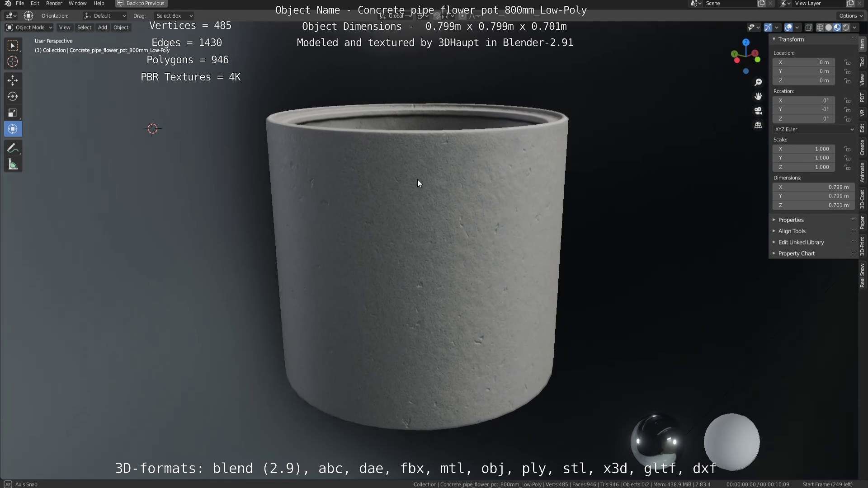Screen dimensions: 868x488
Task: Open the Window menu
Action: 77,4
